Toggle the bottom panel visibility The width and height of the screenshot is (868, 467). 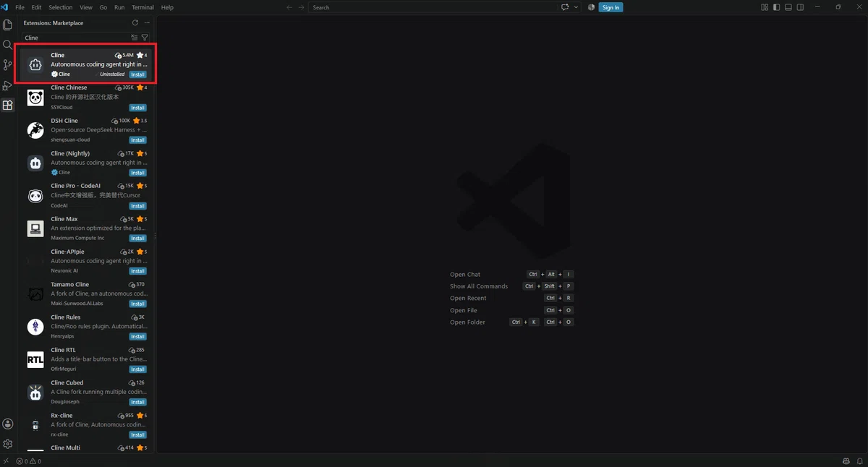tap(788, 7)
